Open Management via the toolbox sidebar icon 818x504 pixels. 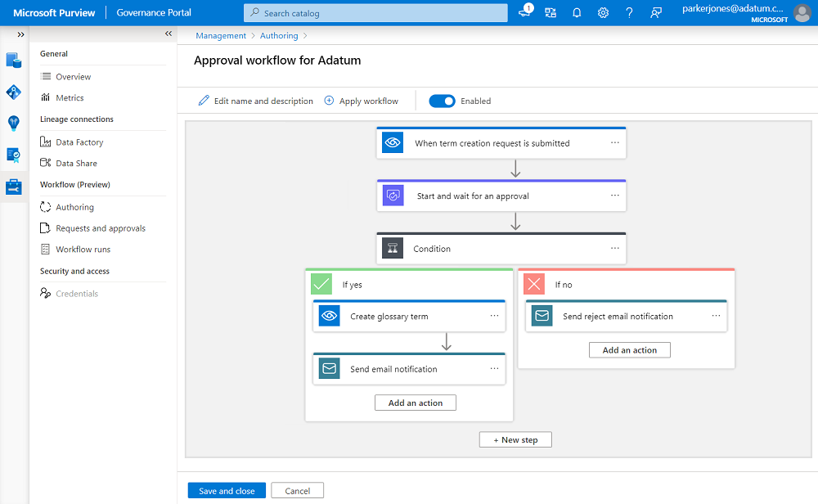(x=12, y=186)
